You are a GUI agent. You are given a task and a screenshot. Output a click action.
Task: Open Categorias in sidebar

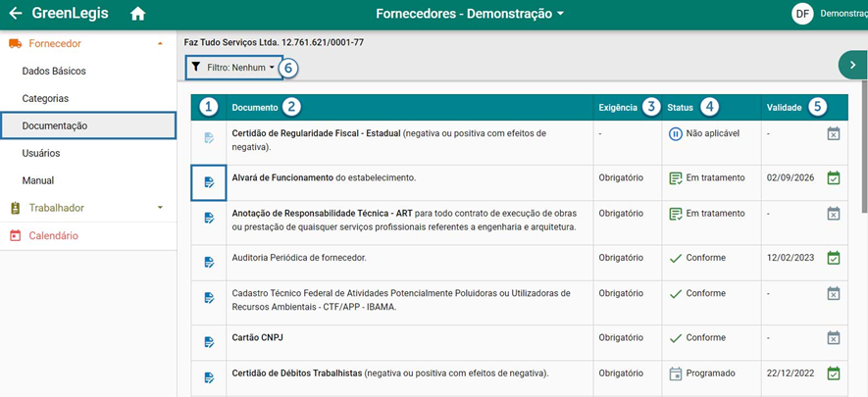45,98
